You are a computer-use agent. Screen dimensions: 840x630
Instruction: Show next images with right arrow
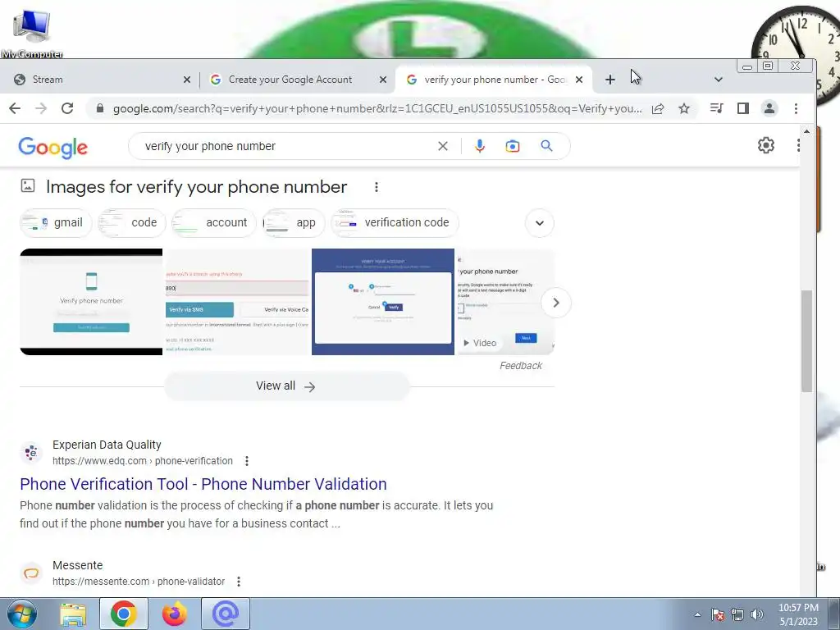[x=555, y=303]
